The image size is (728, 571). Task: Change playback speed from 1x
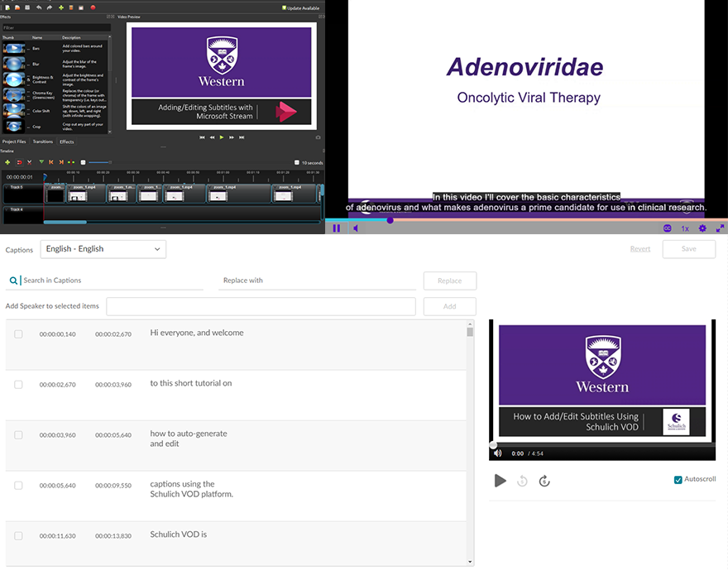[x=685, y=228]
